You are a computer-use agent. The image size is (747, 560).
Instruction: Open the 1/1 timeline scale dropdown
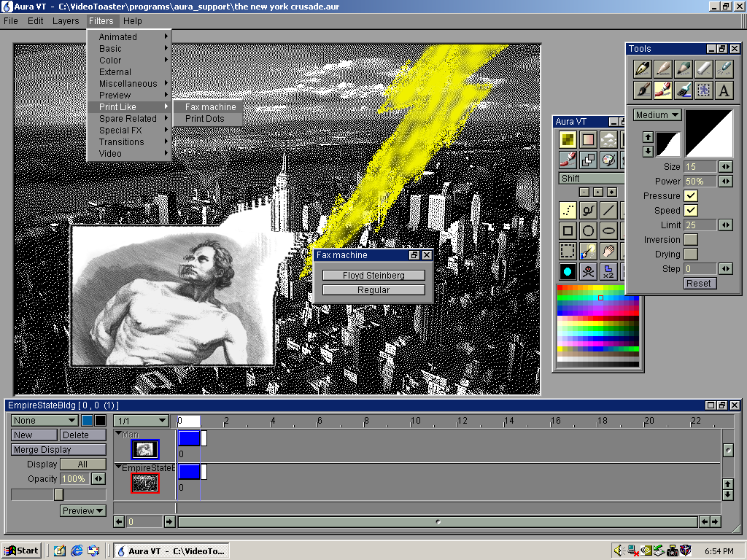tap(141, 421)
